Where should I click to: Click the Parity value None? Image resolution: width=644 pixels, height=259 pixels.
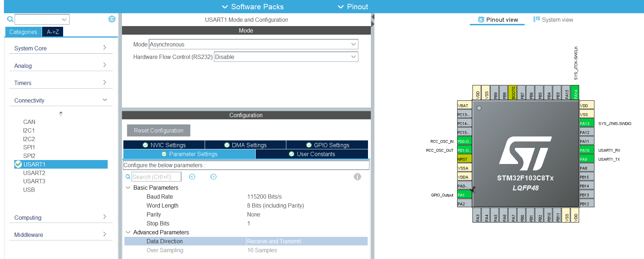(x=254, y=214)
